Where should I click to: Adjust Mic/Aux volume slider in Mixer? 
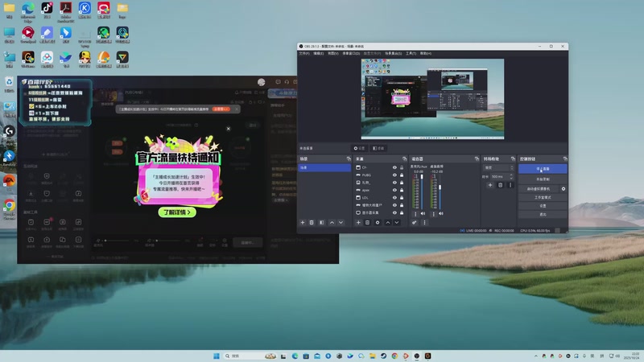422,192
